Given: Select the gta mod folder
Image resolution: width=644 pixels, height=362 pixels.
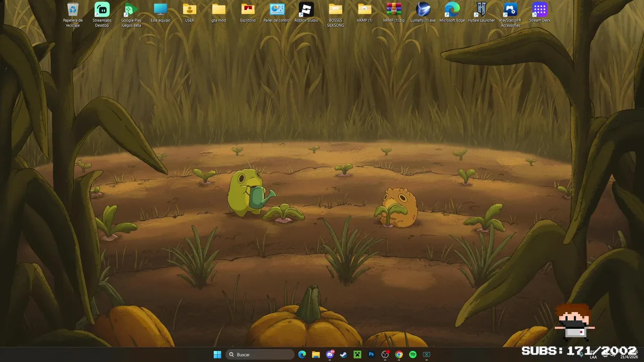Looking at the screenshot, I should tap(218, 13).
